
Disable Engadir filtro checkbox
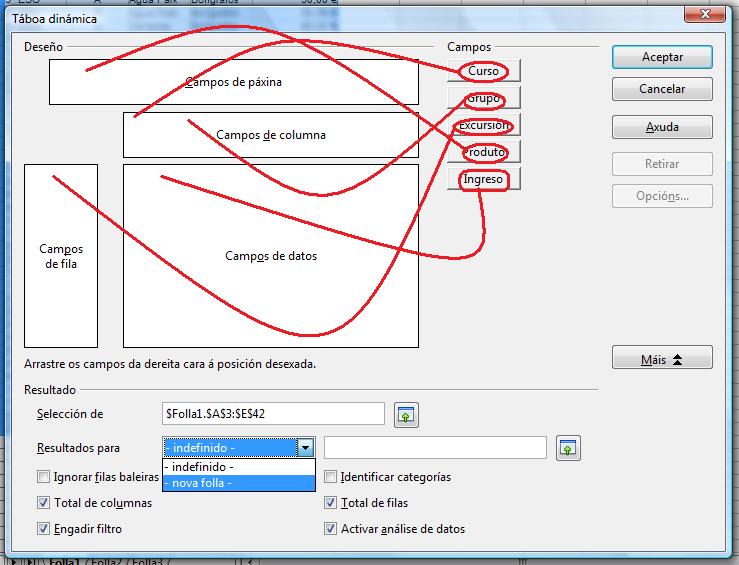[43, 529]
